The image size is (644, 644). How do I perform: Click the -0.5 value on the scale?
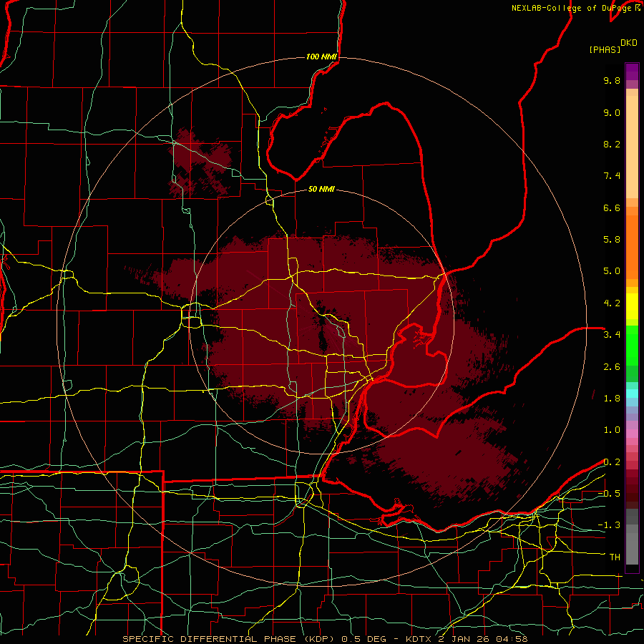coord(609,494)
